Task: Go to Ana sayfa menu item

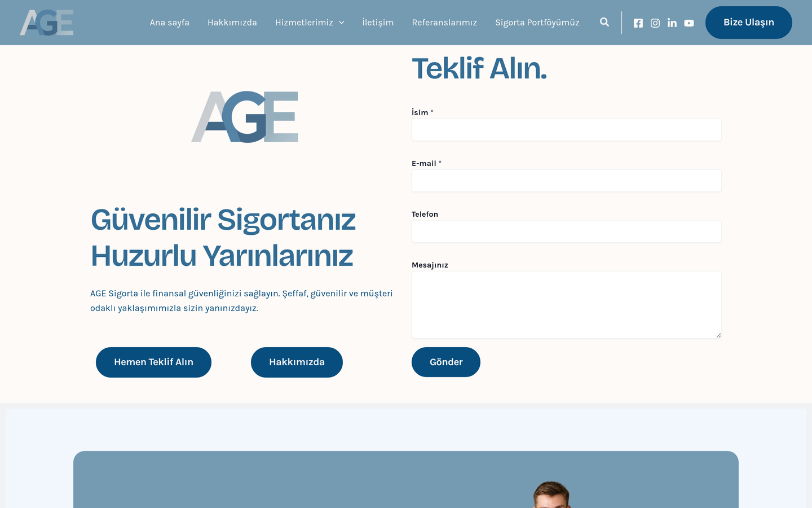Action: click(170, 23)
